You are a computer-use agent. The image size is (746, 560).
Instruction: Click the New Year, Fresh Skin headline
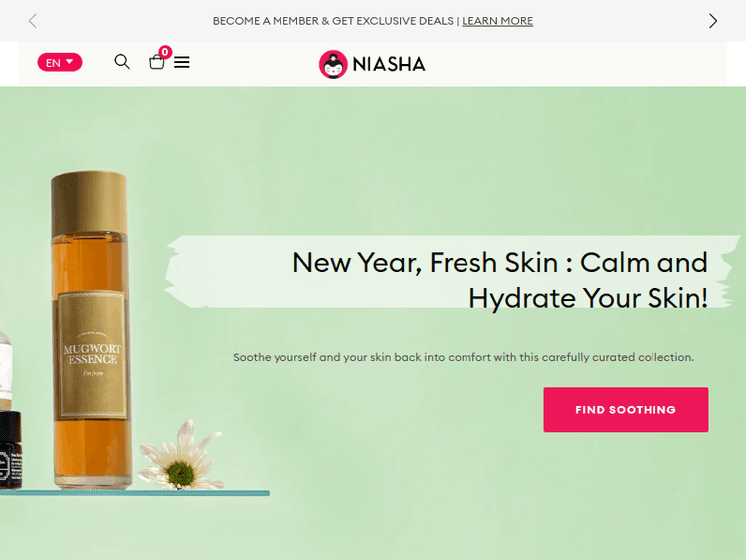pos(499,280)
